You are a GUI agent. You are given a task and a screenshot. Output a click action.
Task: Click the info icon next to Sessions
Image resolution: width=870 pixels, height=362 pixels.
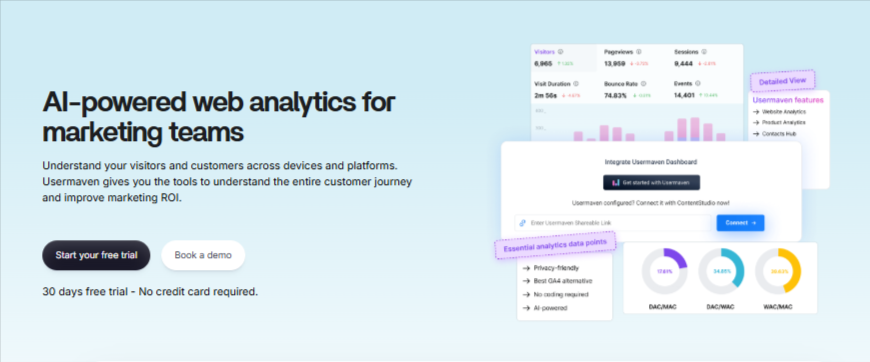pos(704,52)
